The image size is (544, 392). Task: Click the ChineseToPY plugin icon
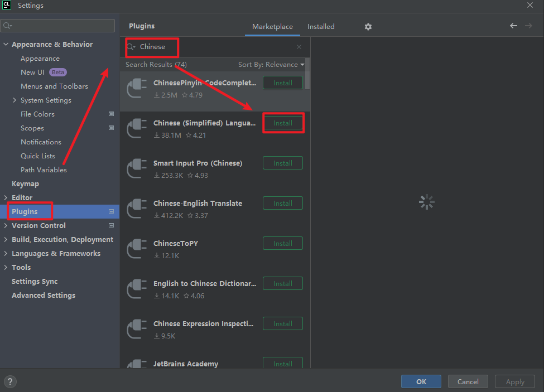click(x=137, y=249)
